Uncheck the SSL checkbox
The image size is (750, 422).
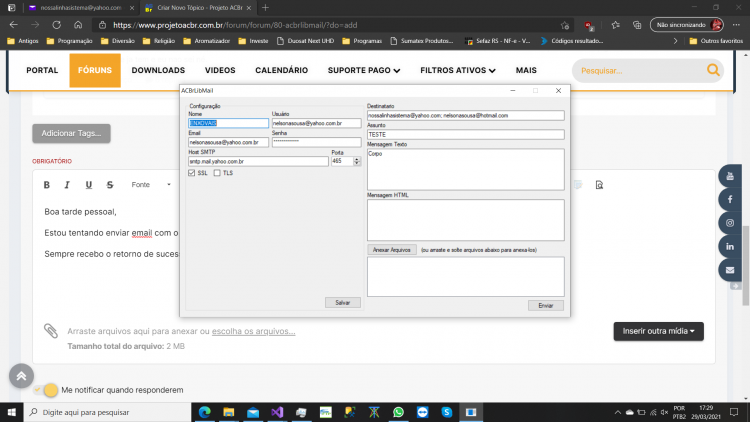tap(192, 173)
